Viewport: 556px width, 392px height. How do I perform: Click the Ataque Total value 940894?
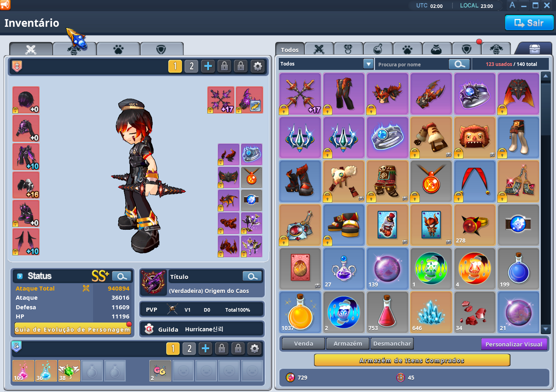click(119, 289)
